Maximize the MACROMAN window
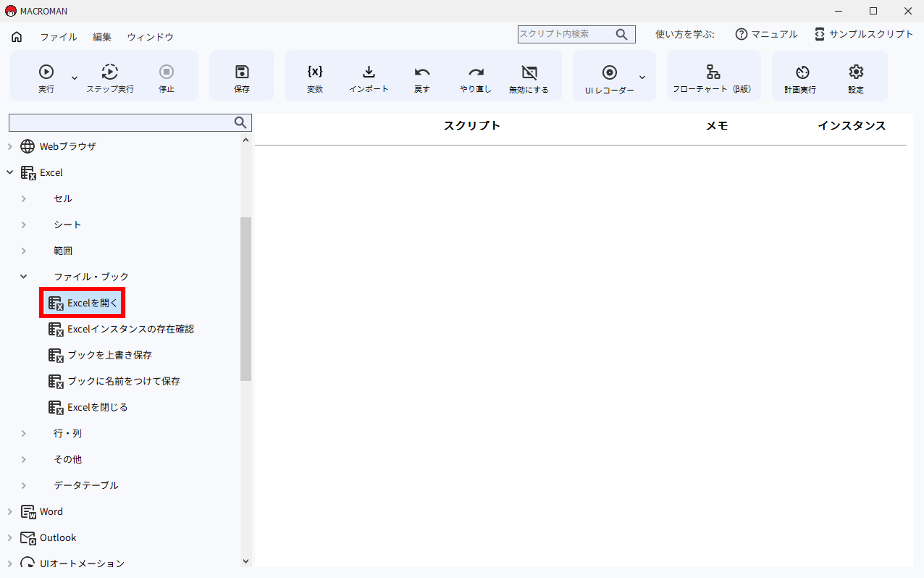The image size is (924, 578). pos(873,11)
